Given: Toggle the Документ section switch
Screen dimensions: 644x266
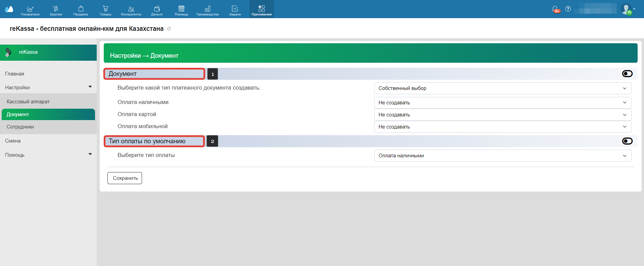Looking at the screenshot, I should point(627,74).
